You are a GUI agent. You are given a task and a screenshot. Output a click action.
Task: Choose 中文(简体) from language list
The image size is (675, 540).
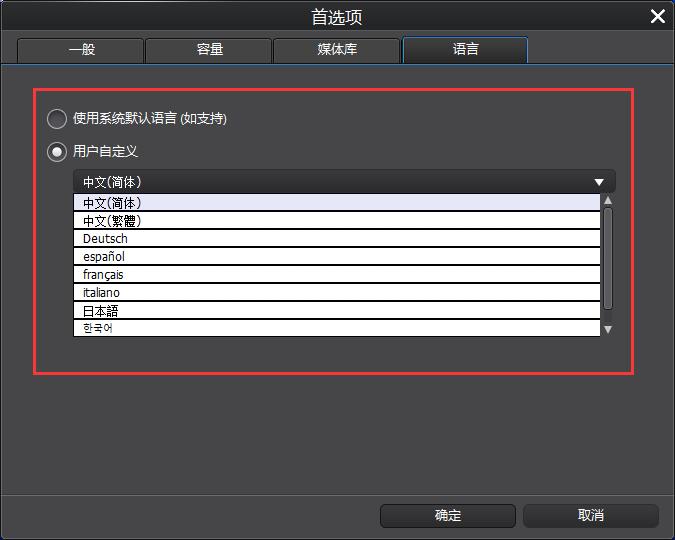[x=337, y=202]
